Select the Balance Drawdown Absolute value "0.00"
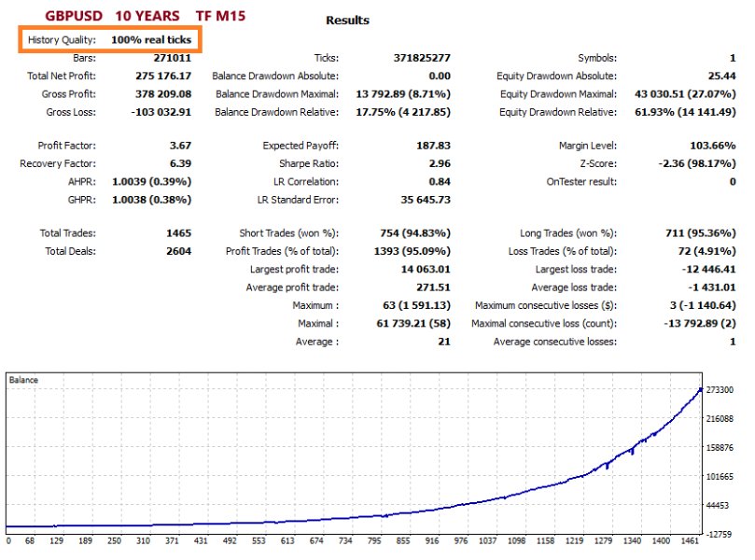This screenshot has width=755, height=560. coord(440,76)
